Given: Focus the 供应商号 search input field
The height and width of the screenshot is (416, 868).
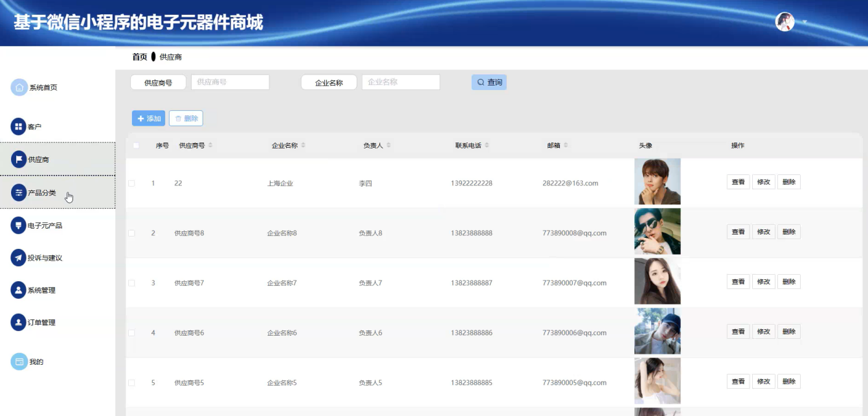Looking at the screenshot, I should point(230,82).
